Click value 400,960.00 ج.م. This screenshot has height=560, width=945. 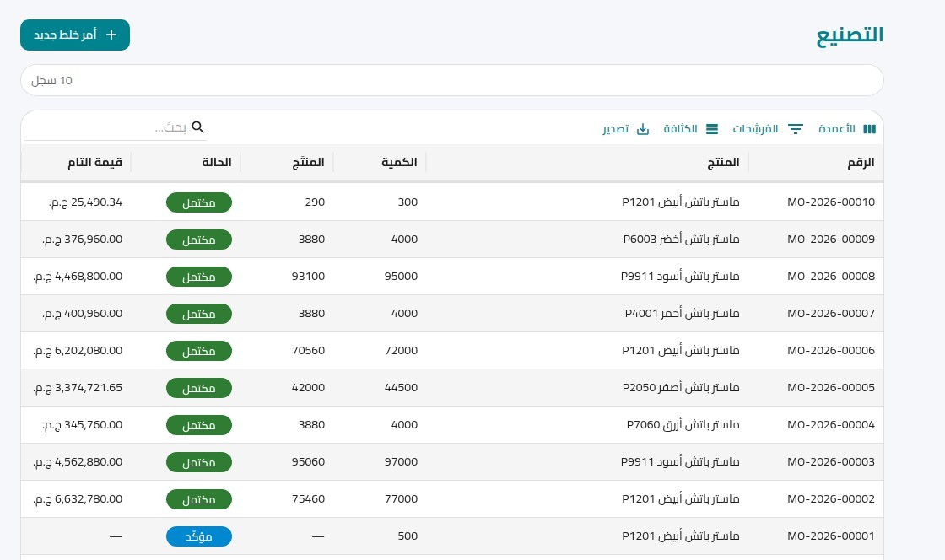[x=83, y=314]
